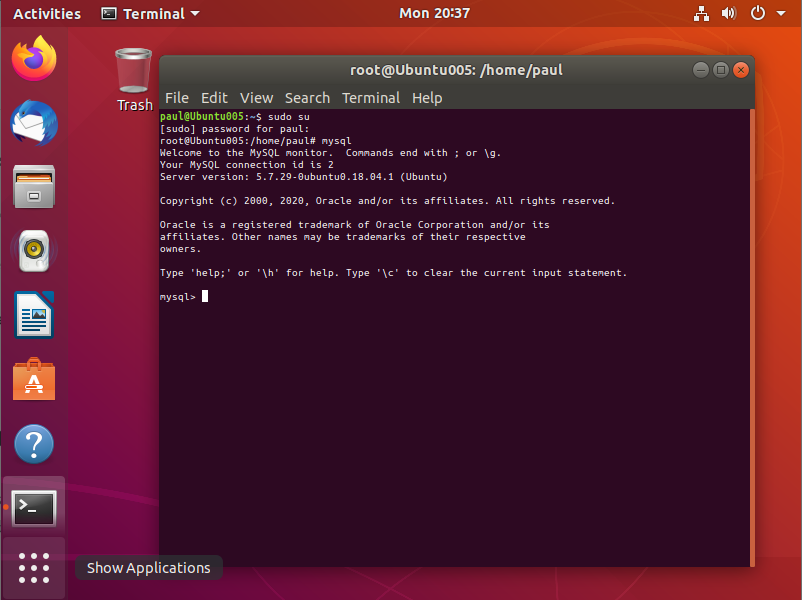Image resolution: width=802 pixels, height=600 pixels.
Task: Open the Terminal menu in menubar
Action: (x=371, y=98)
